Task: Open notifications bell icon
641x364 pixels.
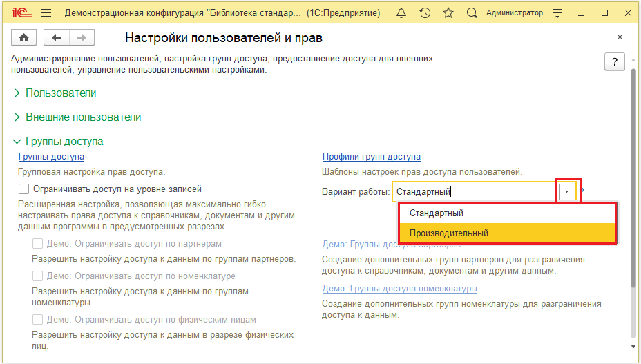Action: (401, 13)
